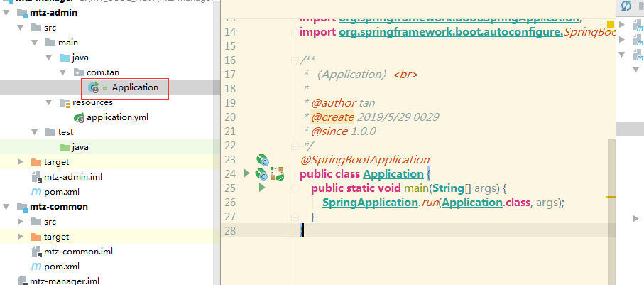
Task: Collapse the mtz-admin module node
Action: click(x=6, y=13)
